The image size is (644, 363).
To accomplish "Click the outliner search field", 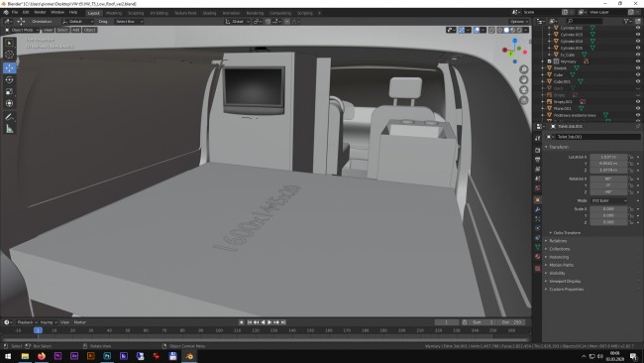I will click(x=585, y=21).
